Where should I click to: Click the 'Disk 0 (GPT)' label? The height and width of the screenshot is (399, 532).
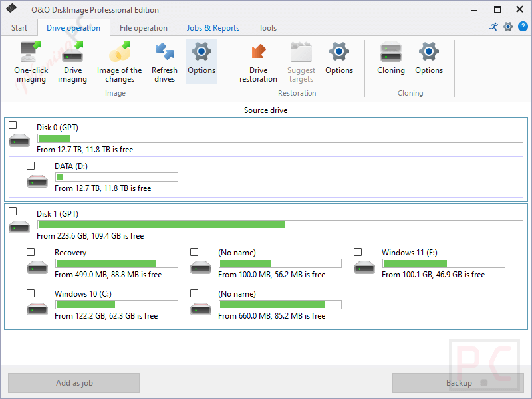coord(57,128)
